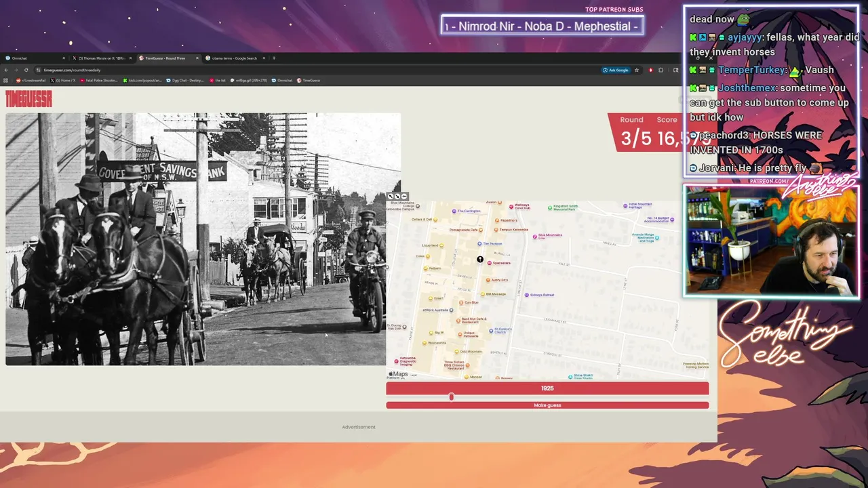Click the Hotel Mountain Heritage marker
The width and height of the screenshot is (868, 488).
(625, 206)
